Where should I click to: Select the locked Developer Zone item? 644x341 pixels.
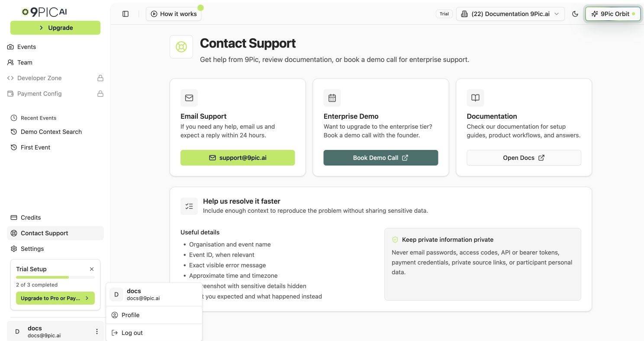55,78
